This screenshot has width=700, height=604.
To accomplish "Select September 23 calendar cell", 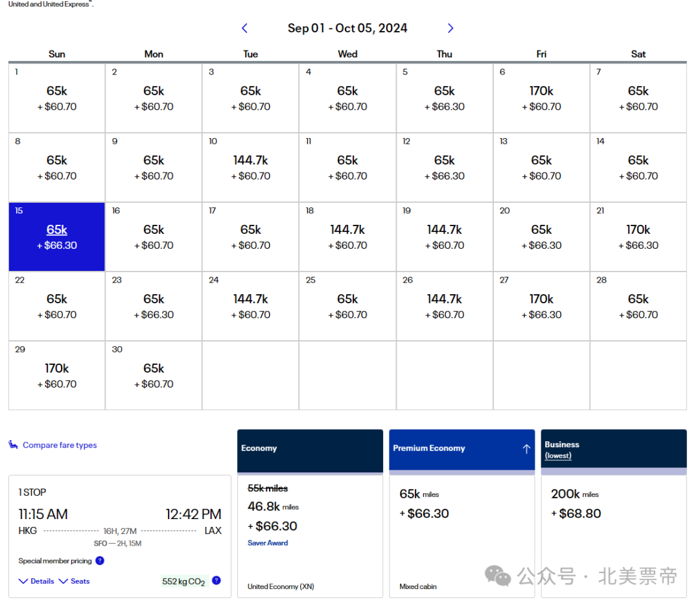I will [154, 307].
